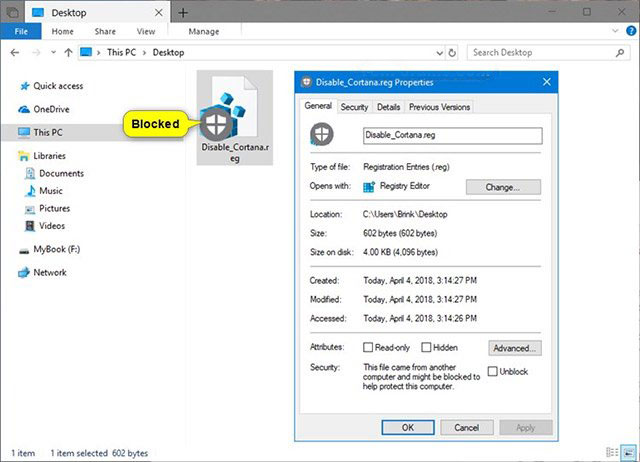Add a new tab with plus
Image resolution: width=640 pixels, height=462 pixels.
[183, 13]
